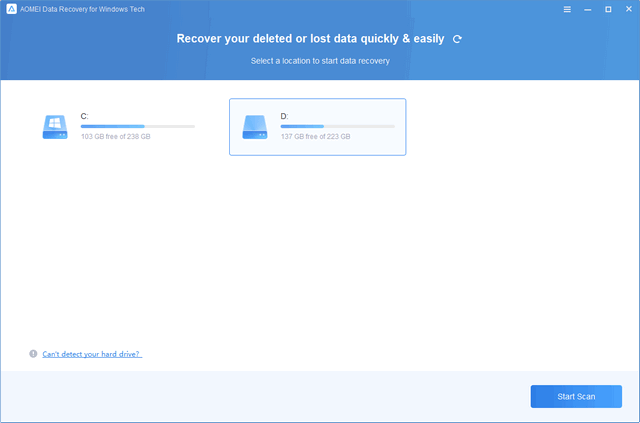Open the hamburger menu in title bar
Viewport: 640px width, 423px height.
pos(567,9)
